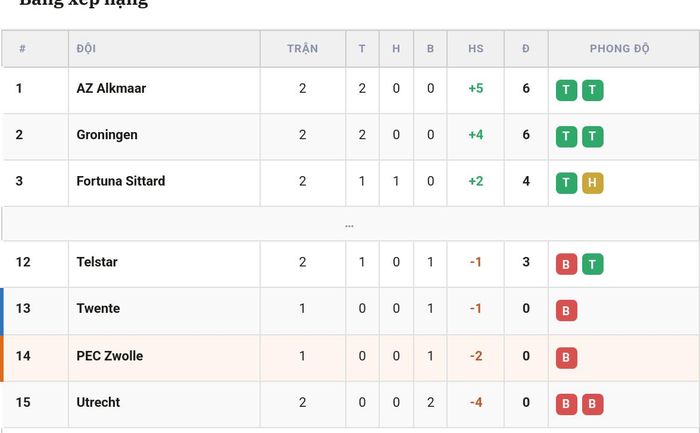Click Telstar's green T win badge

tap(592, 264)
